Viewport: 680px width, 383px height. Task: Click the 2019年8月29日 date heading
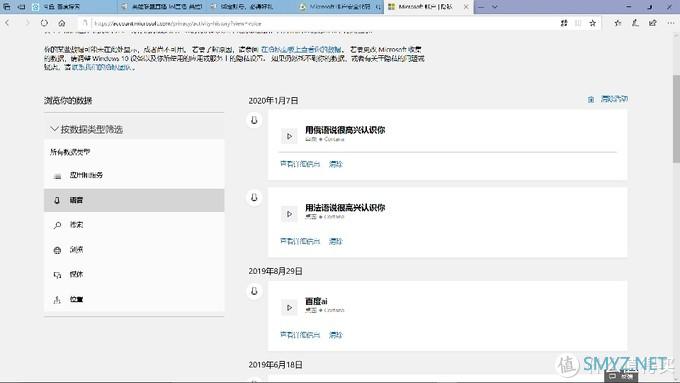click(275, 271)
